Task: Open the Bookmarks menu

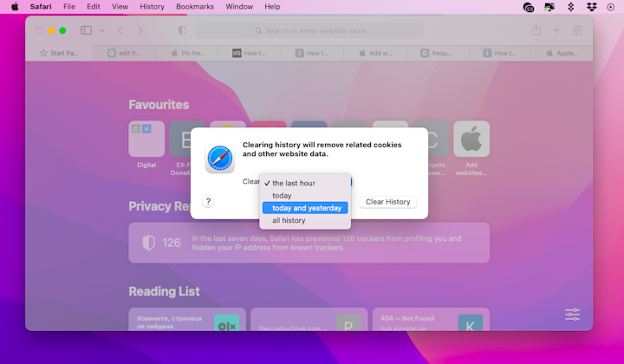Action: click(195, 7)
